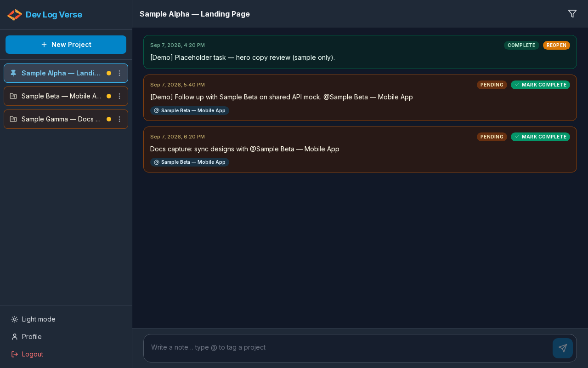
Task: Open the filter icon in header
Action: pos(572,14)
